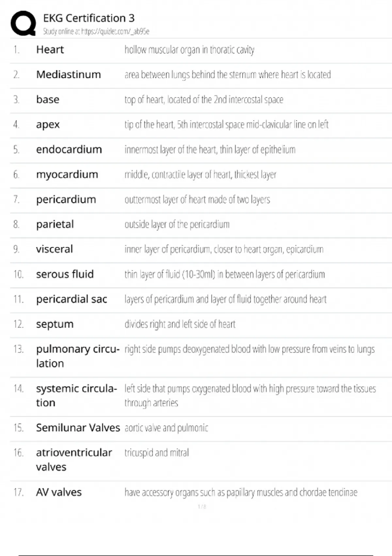Click the pericardium term
The height and width of the screenshot is (556, 392).
pyautogui.click(x=66, y=200)
